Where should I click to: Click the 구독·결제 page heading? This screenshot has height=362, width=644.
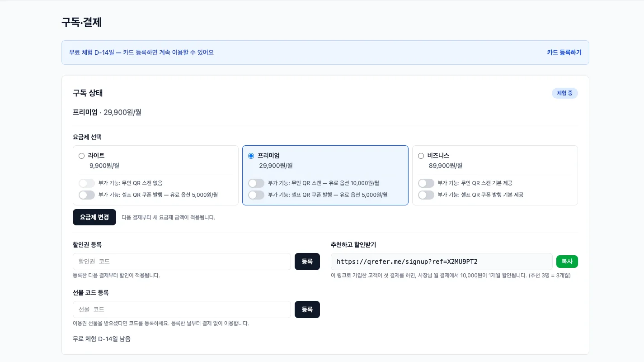coord(81,22)
